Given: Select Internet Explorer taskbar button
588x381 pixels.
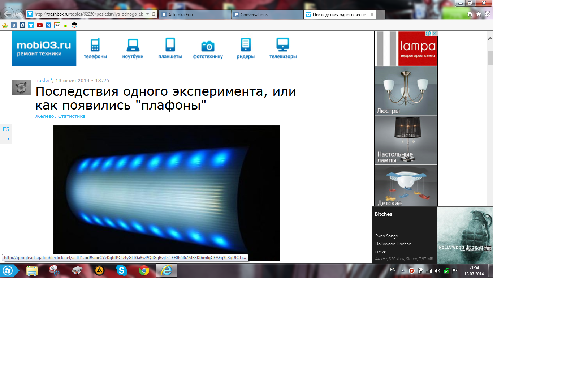Looking at the screenshot, I should pos(167,270).
